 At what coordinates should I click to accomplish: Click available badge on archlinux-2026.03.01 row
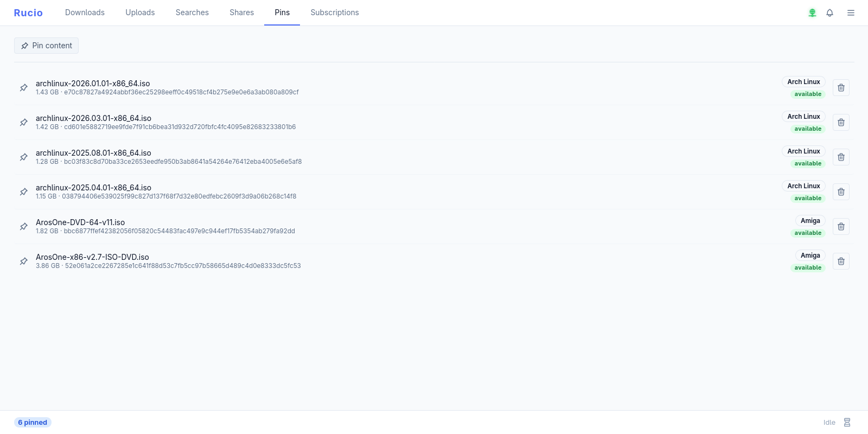808,129
